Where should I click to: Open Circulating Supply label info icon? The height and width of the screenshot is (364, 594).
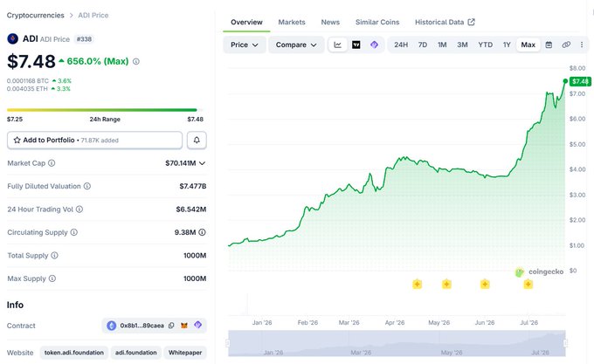point(74,232)
